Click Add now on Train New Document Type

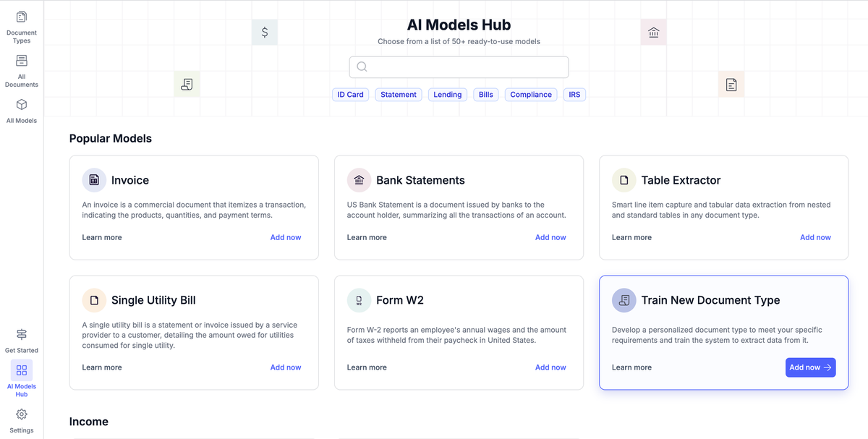(x=810, y=367)
